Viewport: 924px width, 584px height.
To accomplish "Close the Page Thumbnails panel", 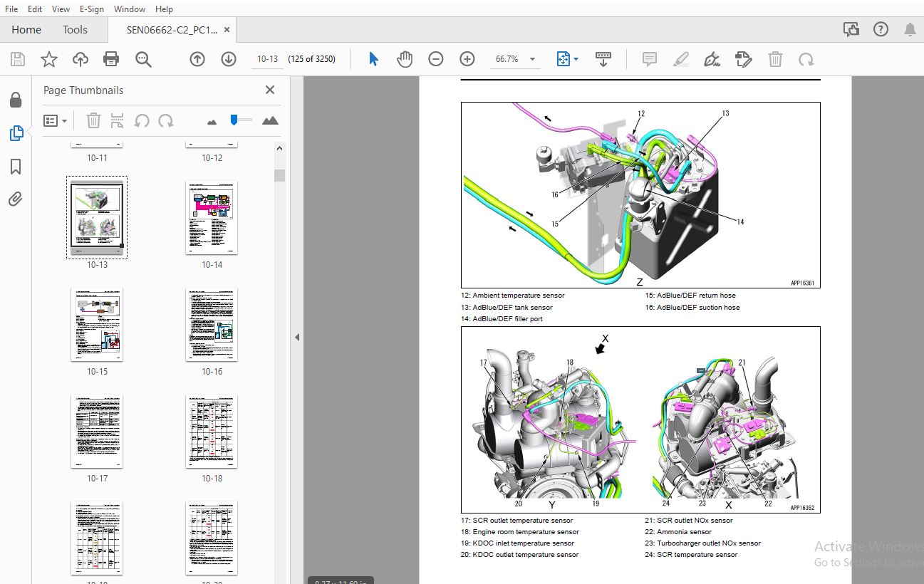I will tap(270, 90).
